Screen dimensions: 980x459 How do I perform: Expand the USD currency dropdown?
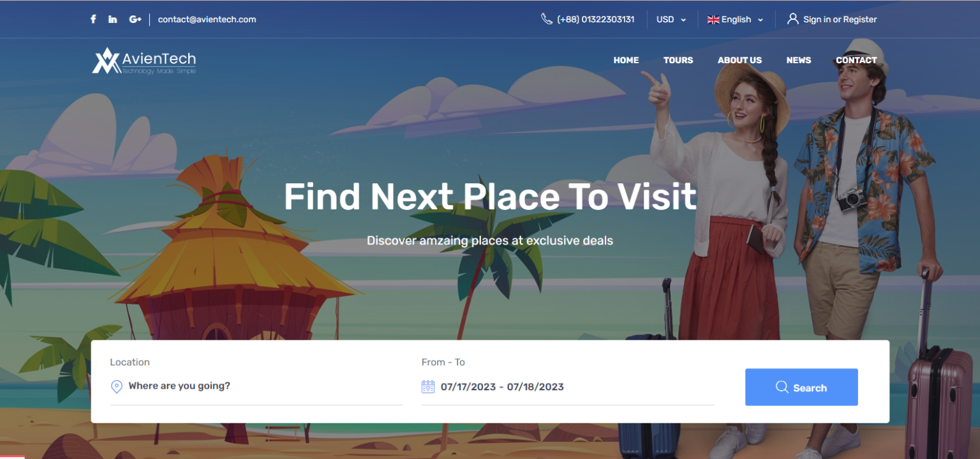[x=671, y=19]
